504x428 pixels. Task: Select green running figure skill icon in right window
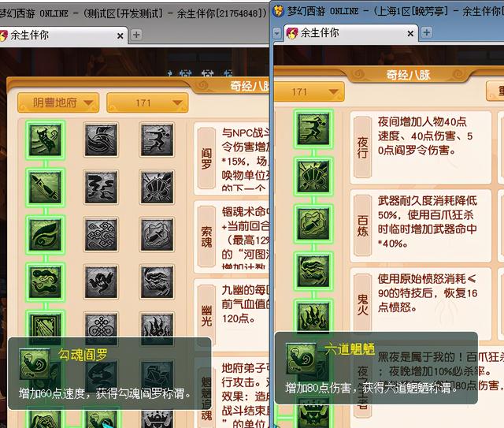pyautogui.click(x=313, y=129)
